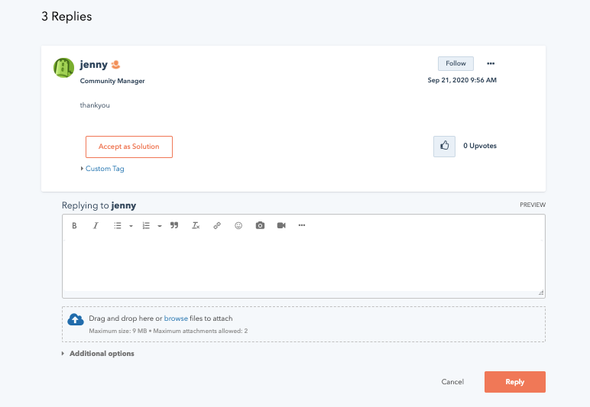This screenshot has width=590, height=407.
Task: Insert a video into the reply
Action: [281, 225]
